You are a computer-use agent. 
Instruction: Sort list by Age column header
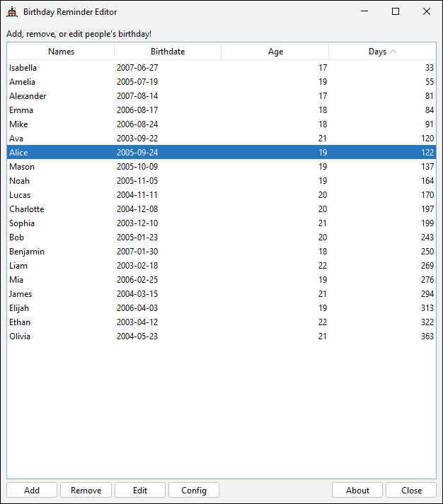coord(275,52)
